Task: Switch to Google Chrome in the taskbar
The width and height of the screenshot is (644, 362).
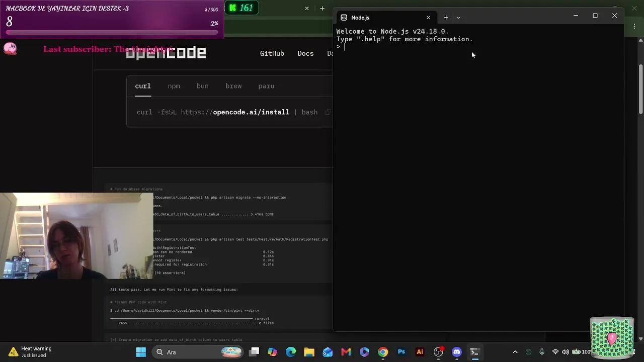Action: coord(383,352)
